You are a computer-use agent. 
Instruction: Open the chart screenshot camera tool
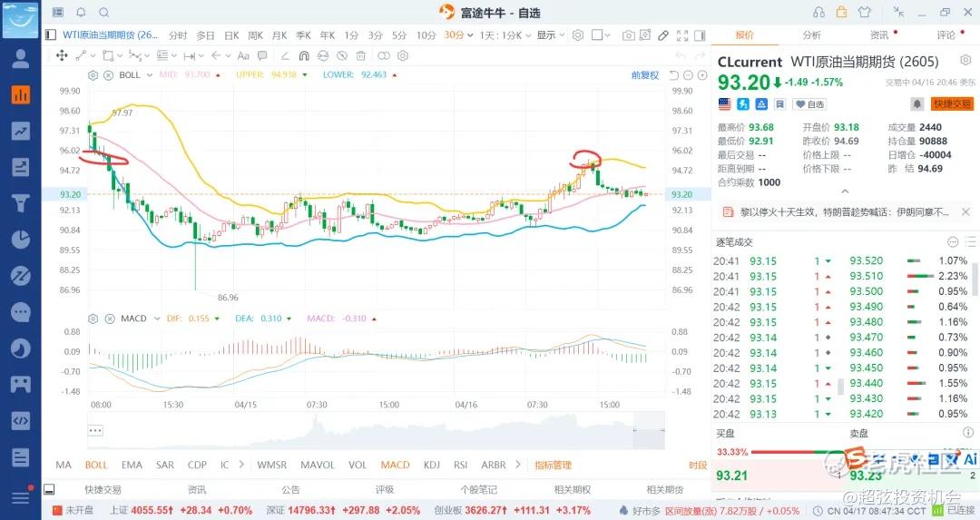coord(628,35)
